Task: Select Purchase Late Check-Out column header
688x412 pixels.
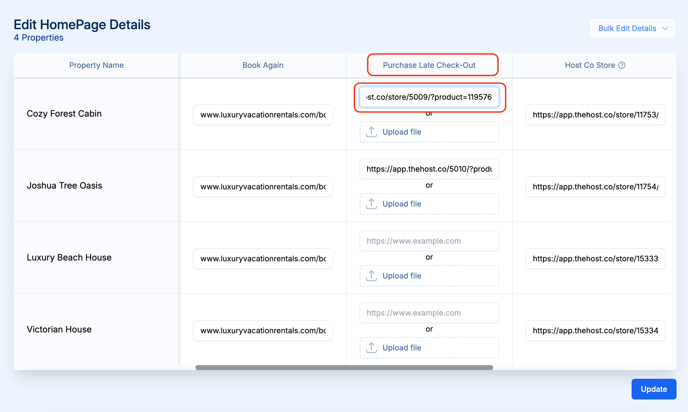Action: 429,65
